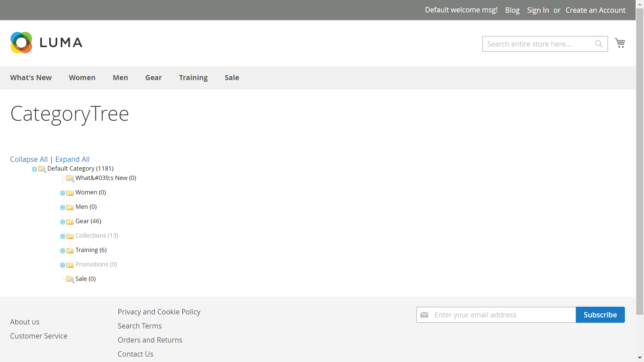Collapse all category tree nodes
Viewport: 644px width, 362px height.
click(29, 159)
